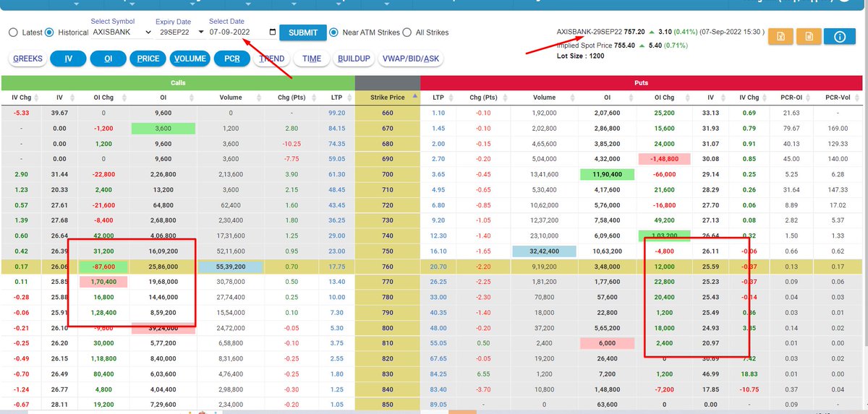868x414 pixels.
Task: Choose All Strikes radio option
Action: [407, 33]
